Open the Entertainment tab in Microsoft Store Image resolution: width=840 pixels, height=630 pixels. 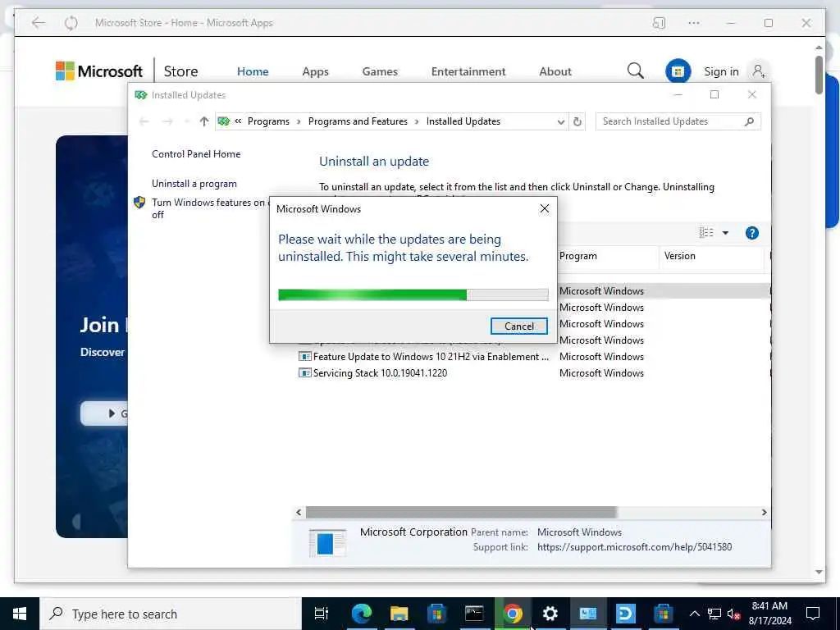point(468,71)
